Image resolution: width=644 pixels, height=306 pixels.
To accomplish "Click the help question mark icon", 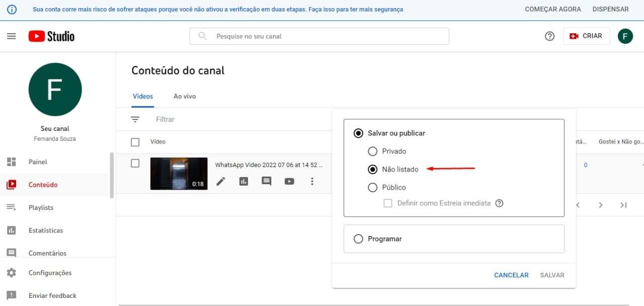I will [x=549, y=36].
